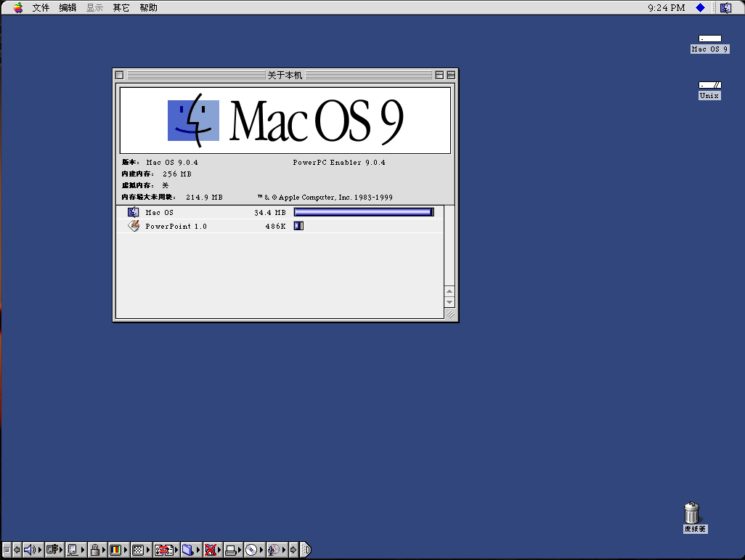Open the CD disc strip module
745x560 pixels.
click(x=254, y=550)
